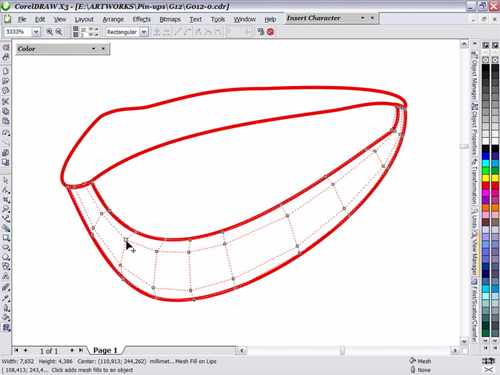Open the Fill tool flyout
Screen dimensions: 500x375
pos(6,317)
